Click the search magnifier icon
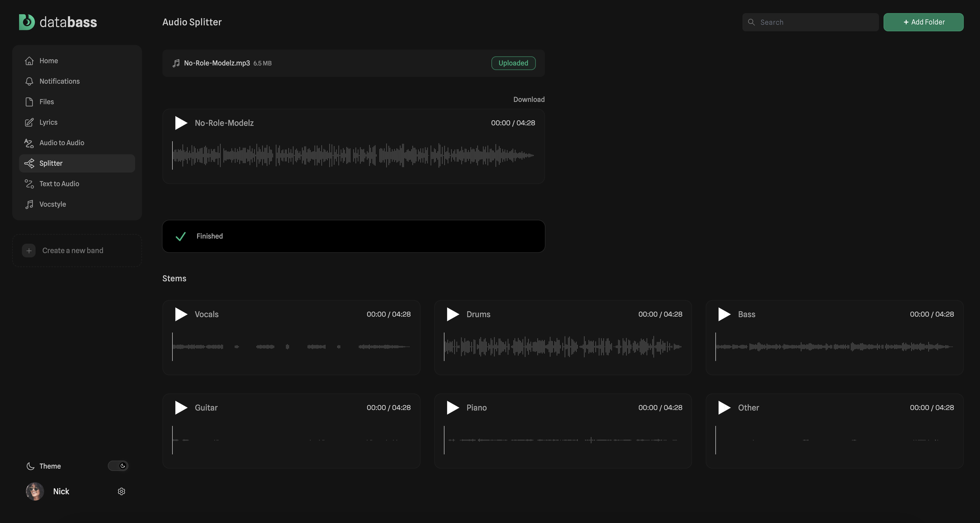The height and width of the screenshot is (523, 980). click(751, 22)
